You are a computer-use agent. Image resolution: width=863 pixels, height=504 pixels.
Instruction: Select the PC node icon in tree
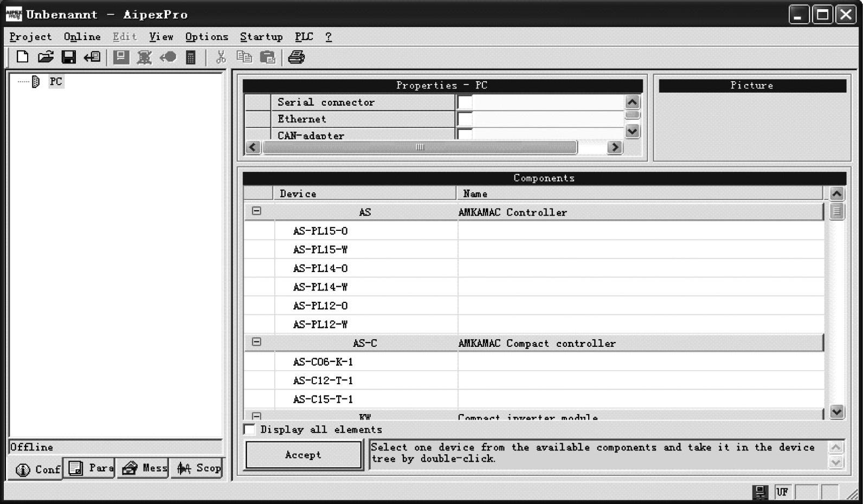36,82
